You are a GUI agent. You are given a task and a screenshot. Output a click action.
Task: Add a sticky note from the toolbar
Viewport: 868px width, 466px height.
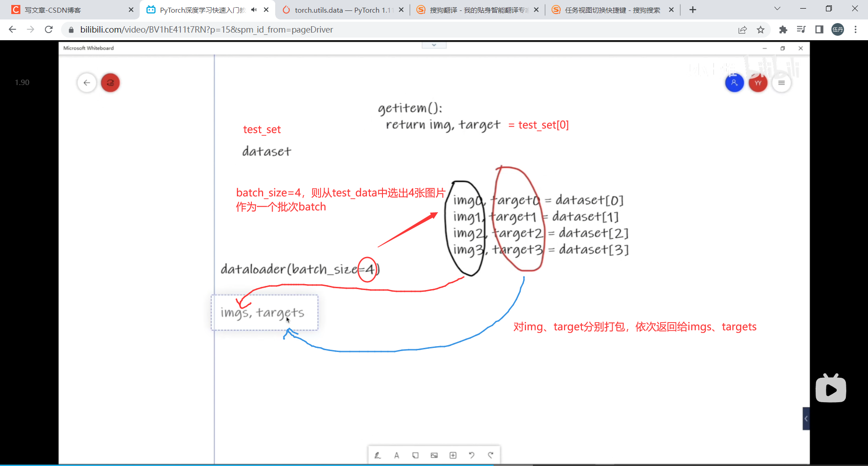(415, 456)
